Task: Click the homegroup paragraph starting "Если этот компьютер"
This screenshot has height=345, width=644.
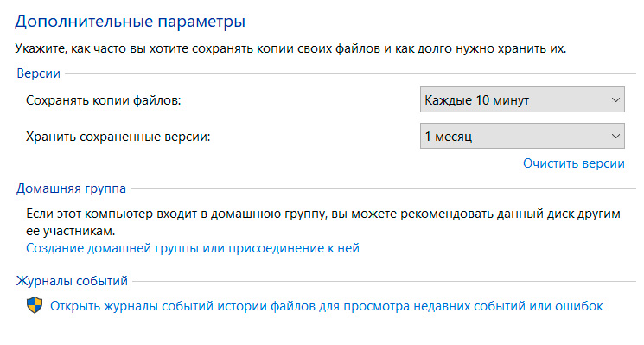Action: tap(323, 222)
